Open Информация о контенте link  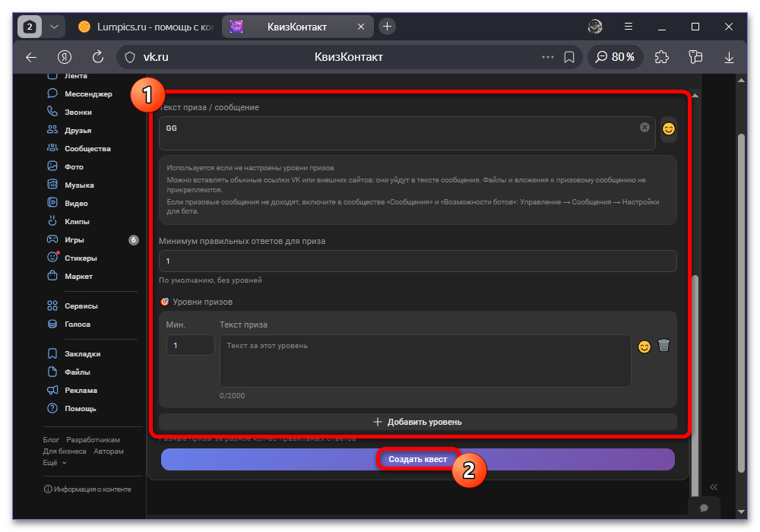point(87,489)
